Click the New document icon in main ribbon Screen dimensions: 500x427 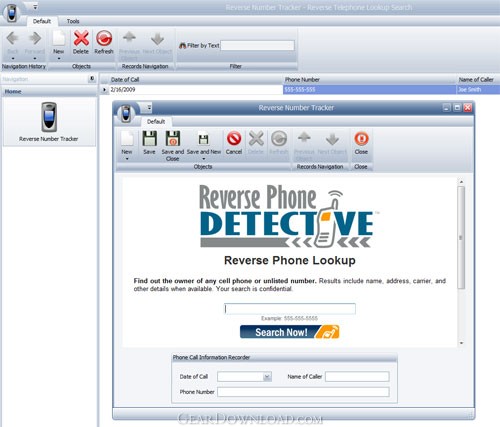[x=59, y=38]
